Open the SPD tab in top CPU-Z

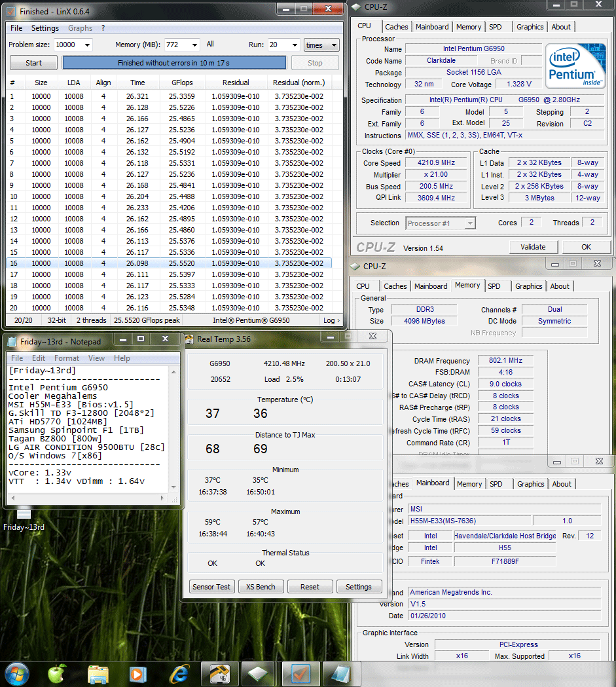(496, 27)
